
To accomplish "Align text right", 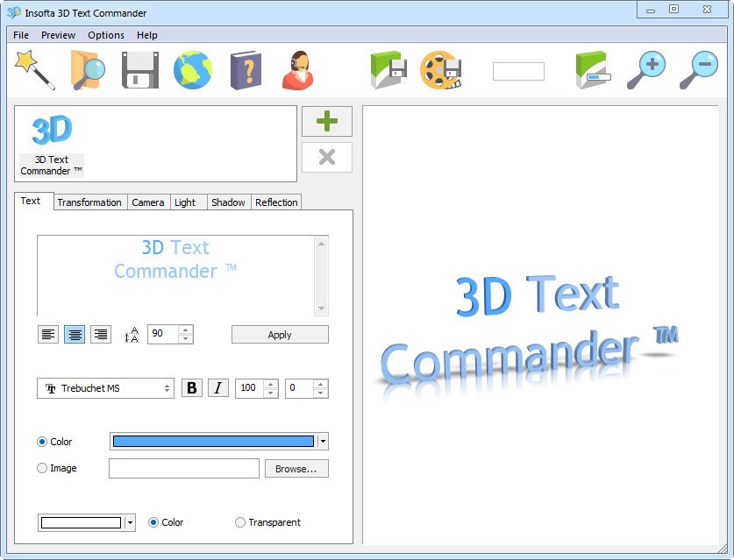I will point(101,334).
